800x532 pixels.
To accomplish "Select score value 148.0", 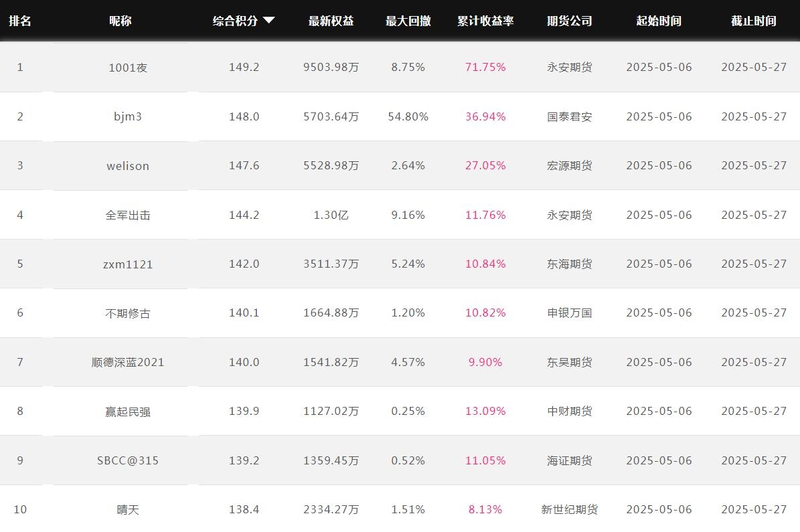I will pyautogui.click(x=244, y=117).
